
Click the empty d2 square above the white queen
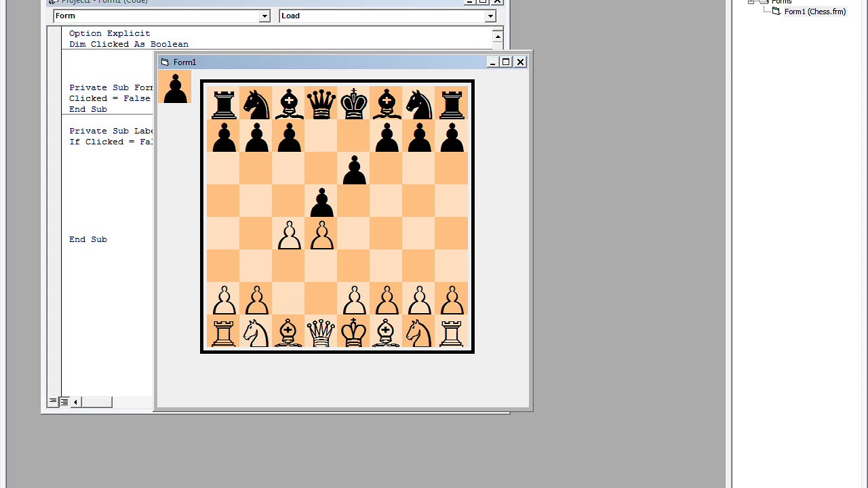pyautogui.click(x=321, y=298)
